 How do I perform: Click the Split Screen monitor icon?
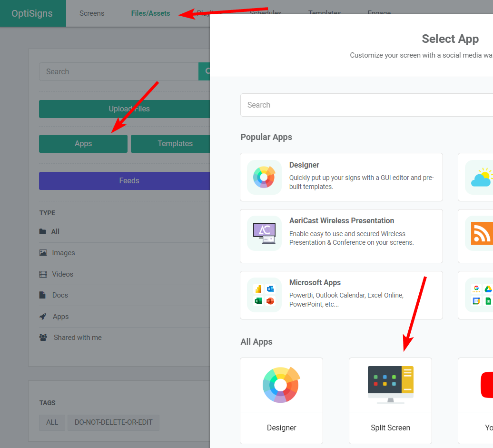pos(390,385)
